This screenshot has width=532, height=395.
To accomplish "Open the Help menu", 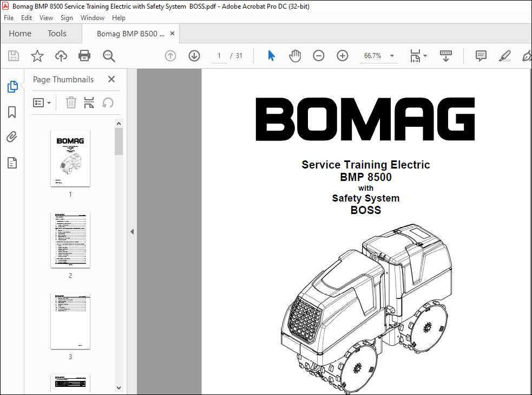I will tap(119, 18).
